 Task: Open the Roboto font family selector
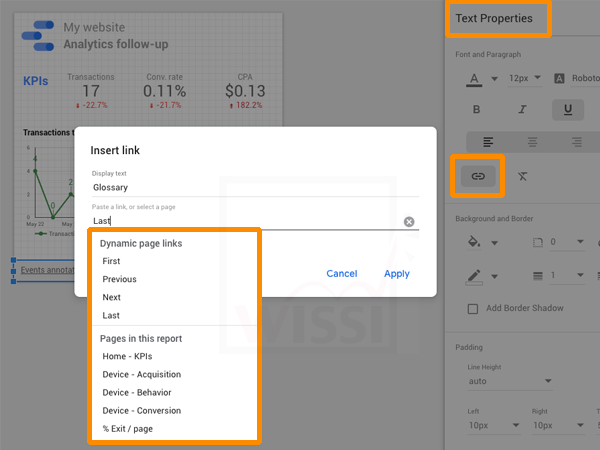click(585, 78)
